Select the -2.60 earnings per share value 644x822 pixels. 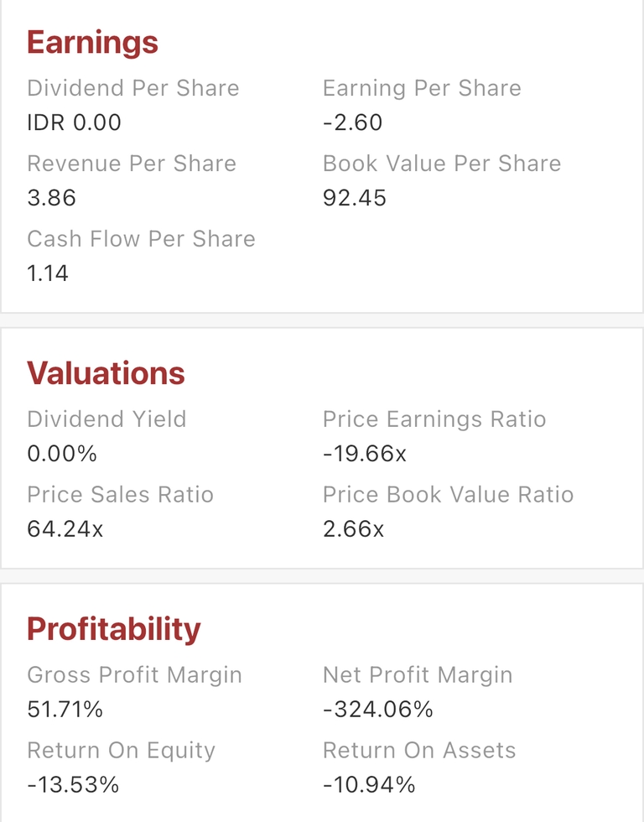(x=352, y=122)
